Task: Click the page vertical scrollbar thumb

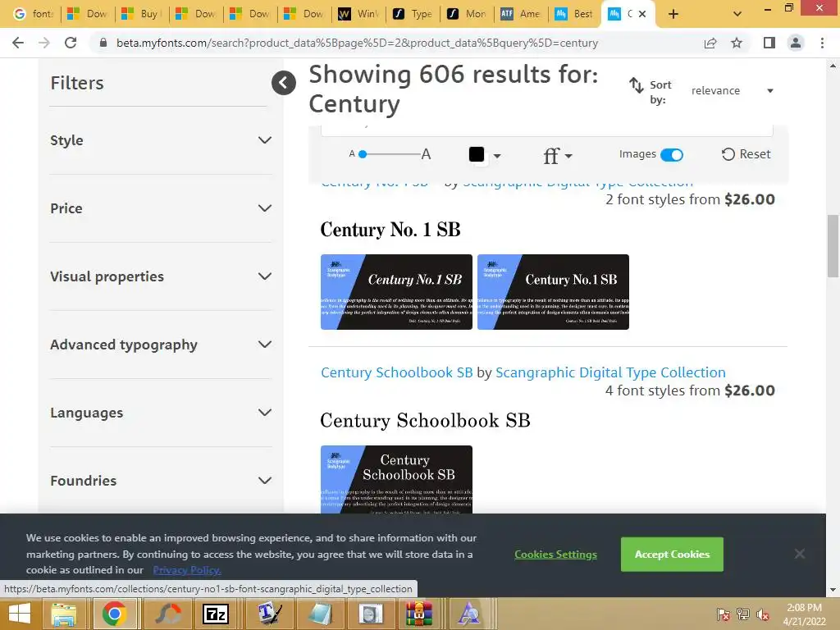Action: coord(833,245)
